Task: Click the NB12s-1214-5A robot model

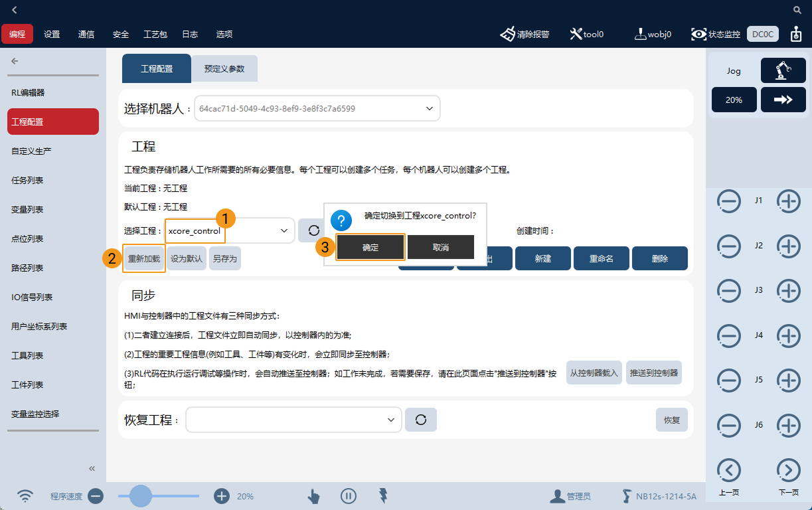Action: [659, 496]
